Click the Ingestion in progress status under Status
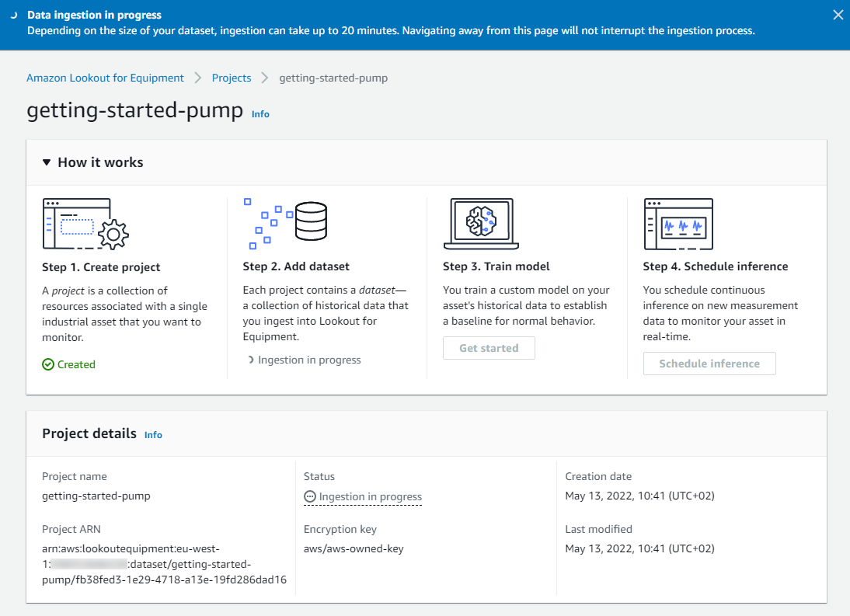The width and height of the screenshot is (850, 616). click(x=363, y=496)
